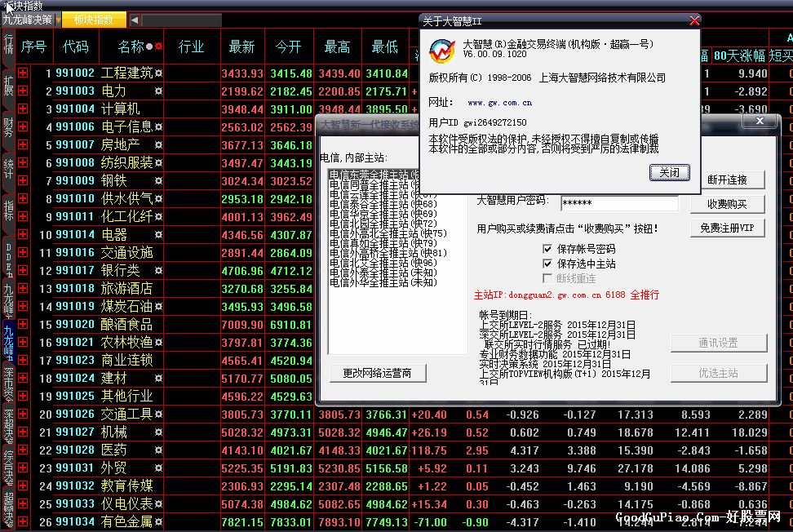
Task: Open the 财务 side tab
Action: (x=8, y=128)
